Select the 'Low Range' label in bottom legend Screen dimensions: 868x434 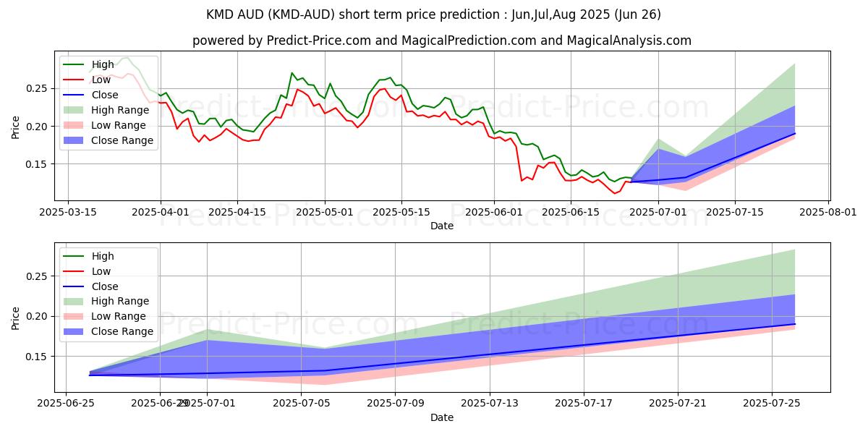tap(119, 316)
